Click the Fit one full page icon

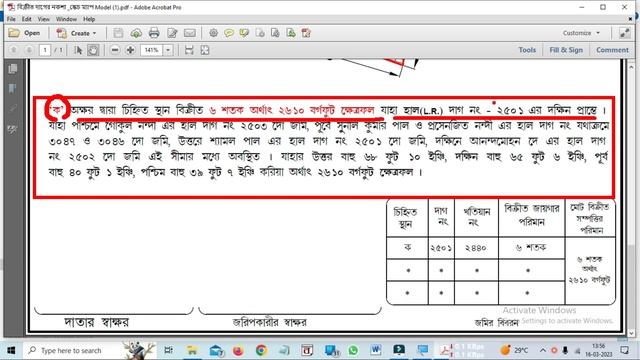204,50
